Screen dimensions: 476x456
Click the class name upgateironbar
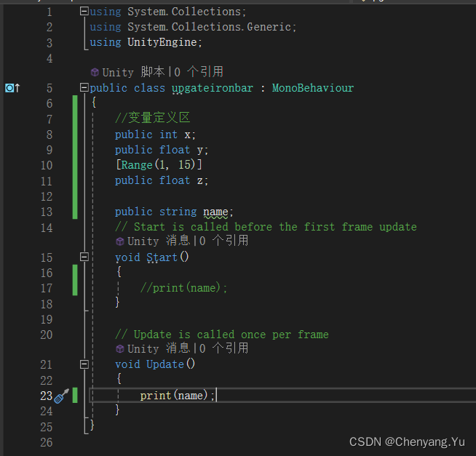point(213,88)
